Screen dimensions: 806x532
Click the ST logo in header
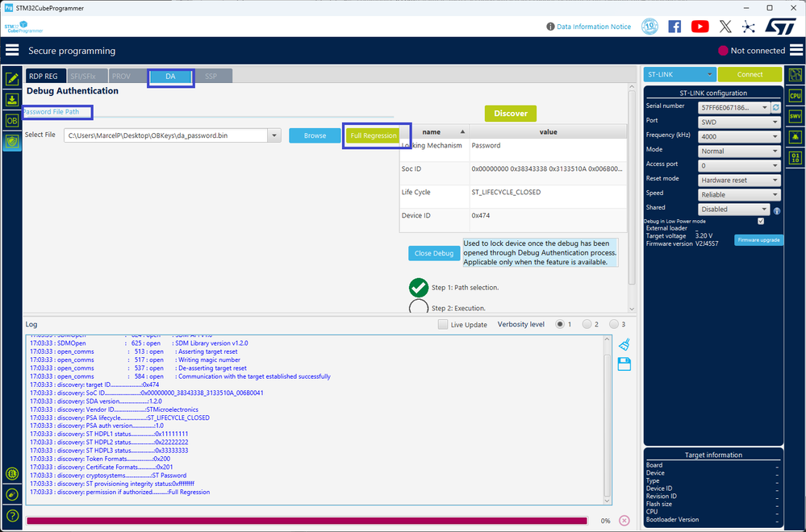coord(780,26)
